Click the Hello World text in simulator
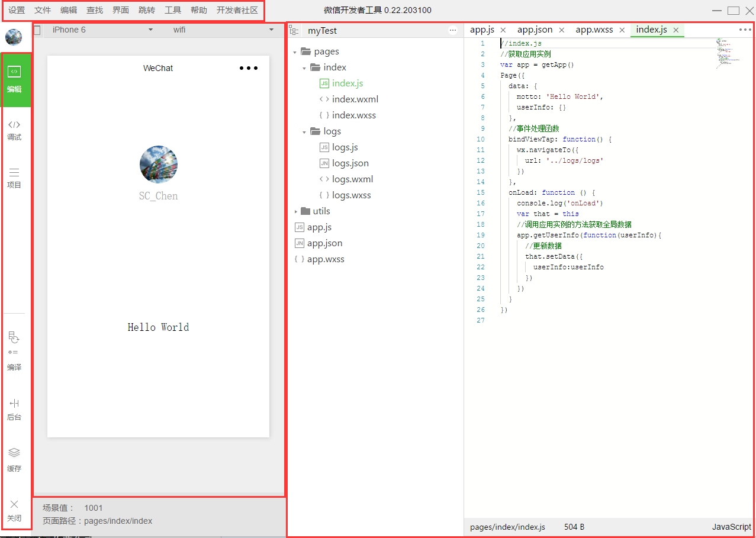The height and width of the screenshot is (538, 756). (x=158, y=327)
